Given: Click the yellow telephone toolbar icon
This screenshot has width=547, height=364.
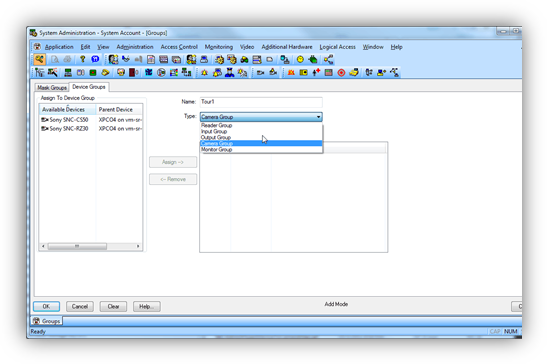Looking at the screenshot, I should pos(354,73).
